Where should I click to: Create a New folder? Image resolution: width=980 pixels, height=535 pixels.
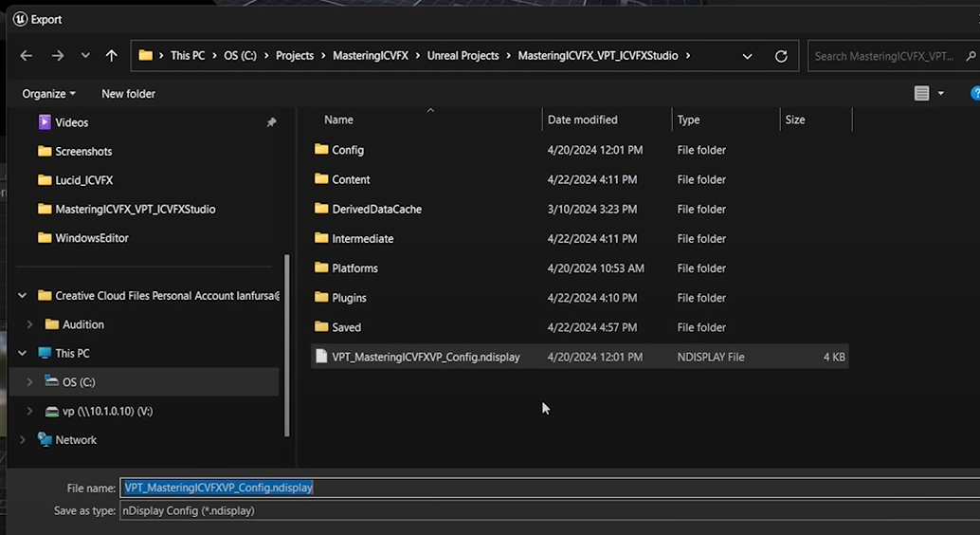[128, 94]
